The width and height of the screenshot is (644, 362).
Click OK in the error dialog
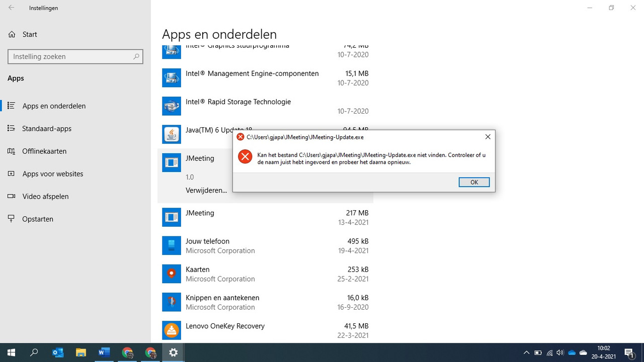(474, 182)
